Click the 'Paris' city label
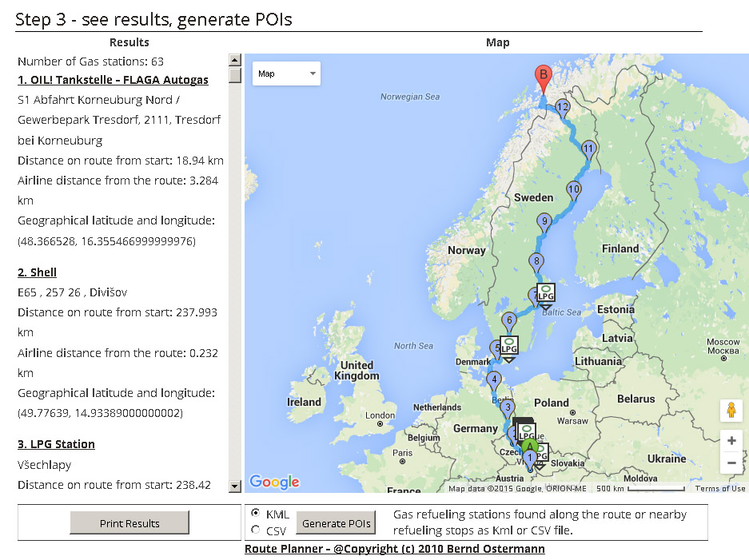This screenshot has width=749, height=560. pyautogui.click(x=402, y=453)
